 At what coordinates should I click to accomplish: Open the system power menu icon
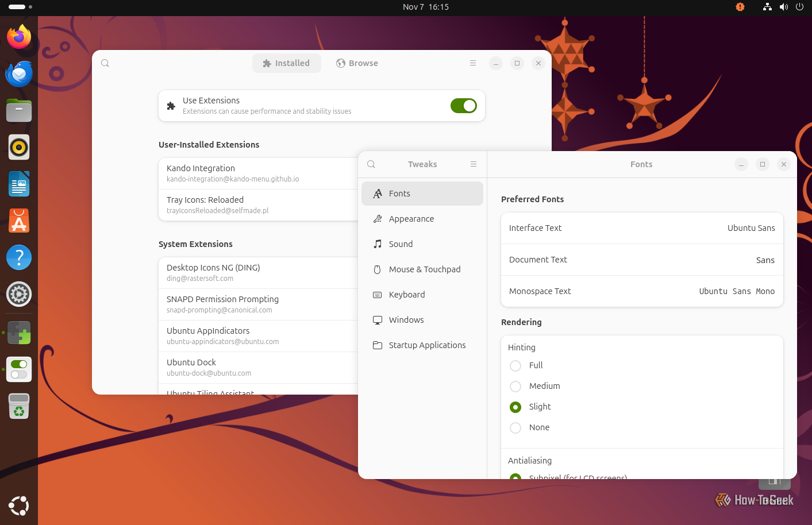point(799,7)
